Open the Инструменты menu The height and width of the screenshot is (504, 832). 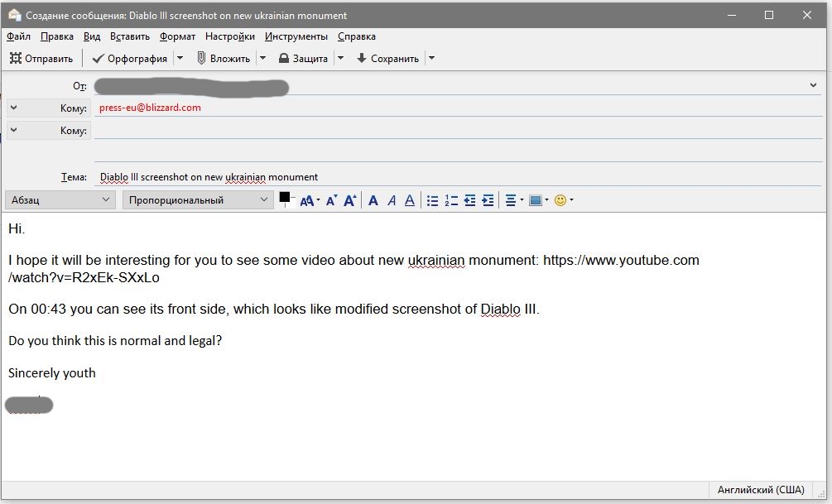(x=296, y=36)
